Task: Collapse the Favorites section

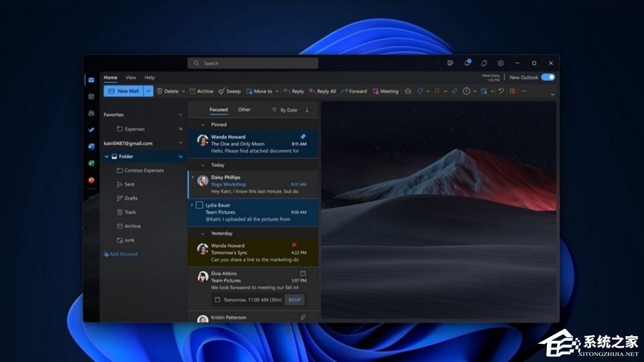Action: 180,115
